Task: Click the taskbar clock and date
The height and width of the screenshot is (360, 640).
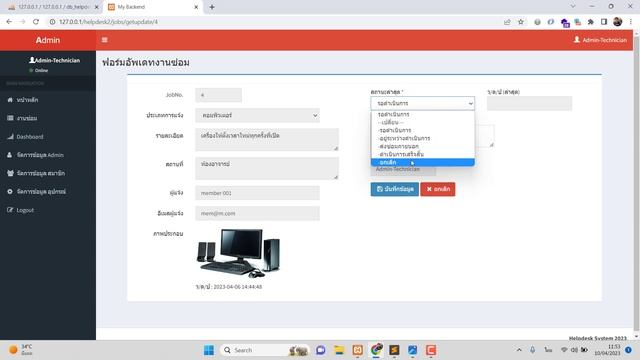Action: (x=607, y=350)
